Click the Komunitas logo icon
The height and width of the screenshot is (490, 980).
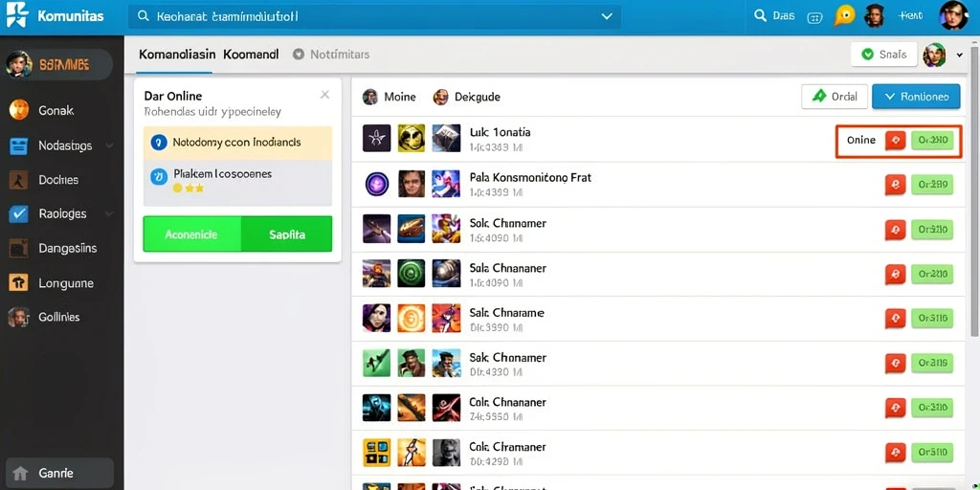coord(17,15)
